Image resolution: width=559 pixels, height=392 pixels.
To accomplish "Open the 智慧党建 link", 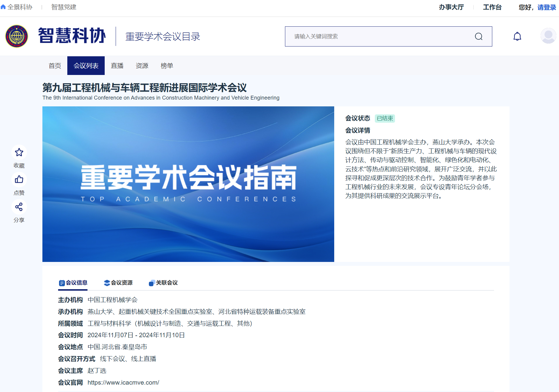I will [64, 7].
